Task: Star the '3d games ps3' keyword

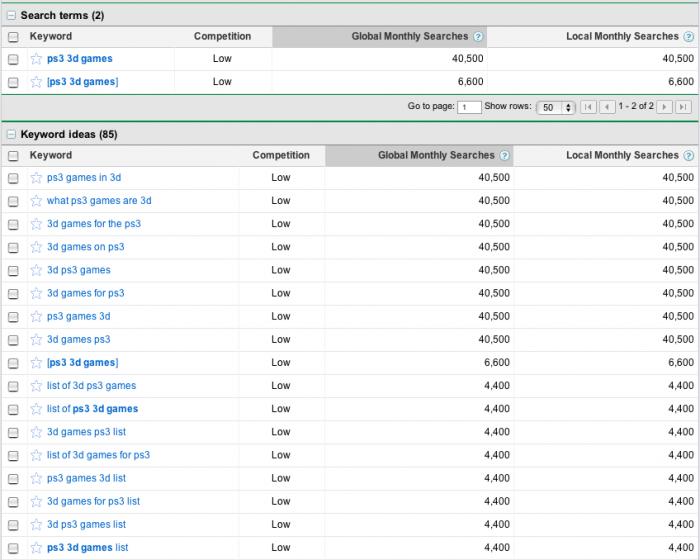Action: [x=36, y=340]
